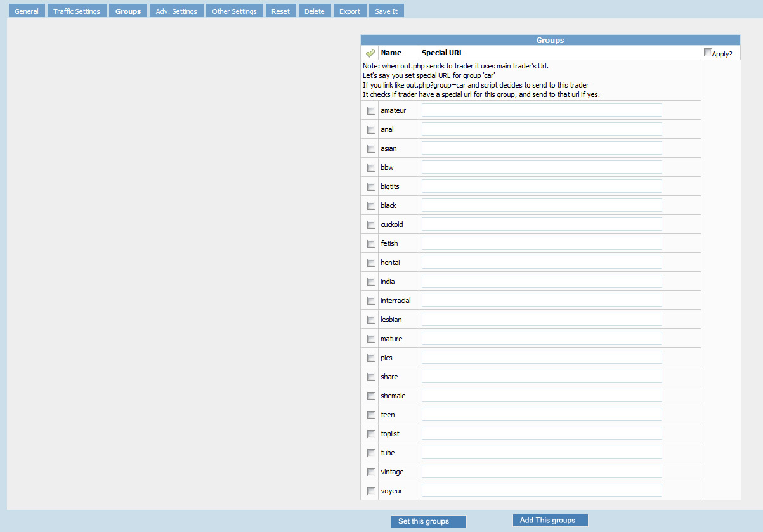Screen dimensions: 763x532
Task: Focus the Special URL field for amateur
Action: (542, 110)
